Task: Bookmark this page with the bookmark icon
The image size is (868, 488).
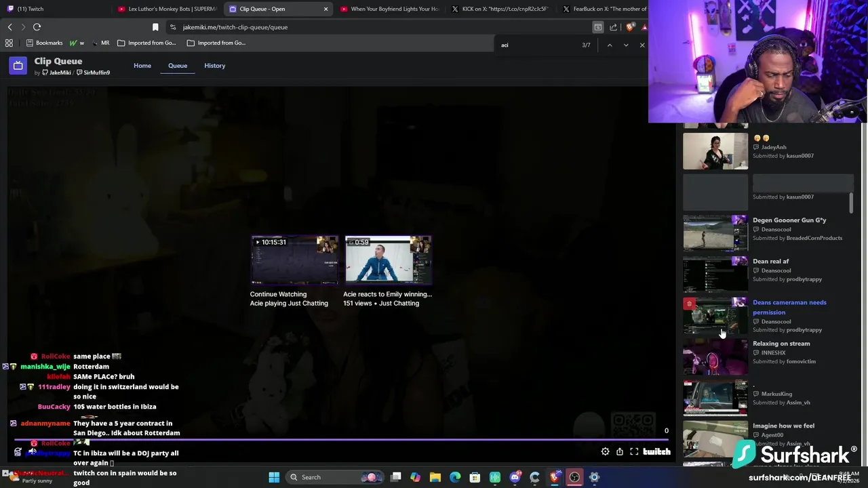Action: click(155, 27)
